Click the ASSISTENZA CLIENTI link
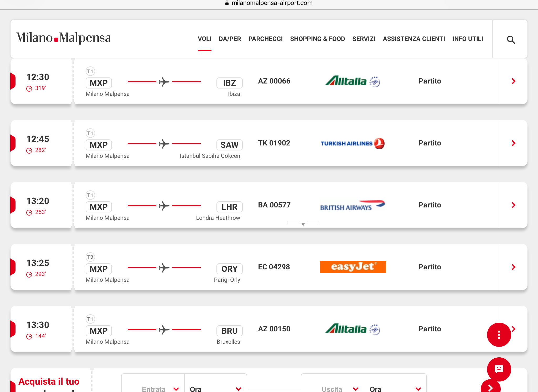This screenshot has width=538, height=392. tap(414, 39)
